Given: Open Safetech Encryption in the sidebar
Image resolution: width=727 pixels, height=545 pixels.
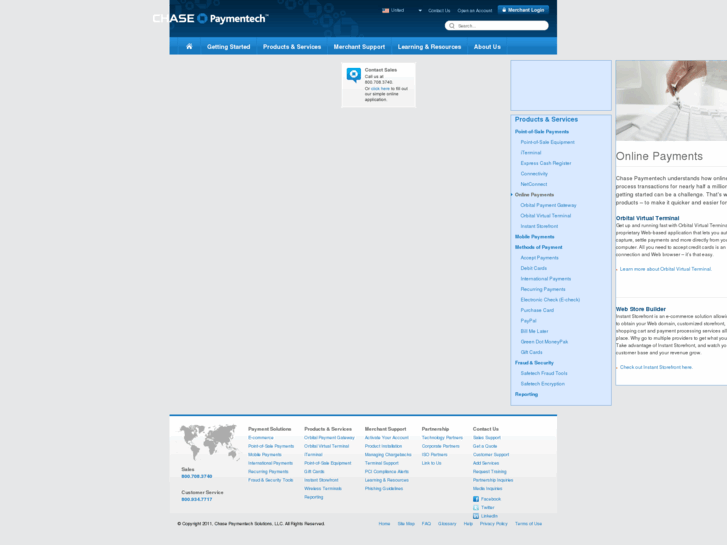Looking at the screenshot, I should coord(542,384).
